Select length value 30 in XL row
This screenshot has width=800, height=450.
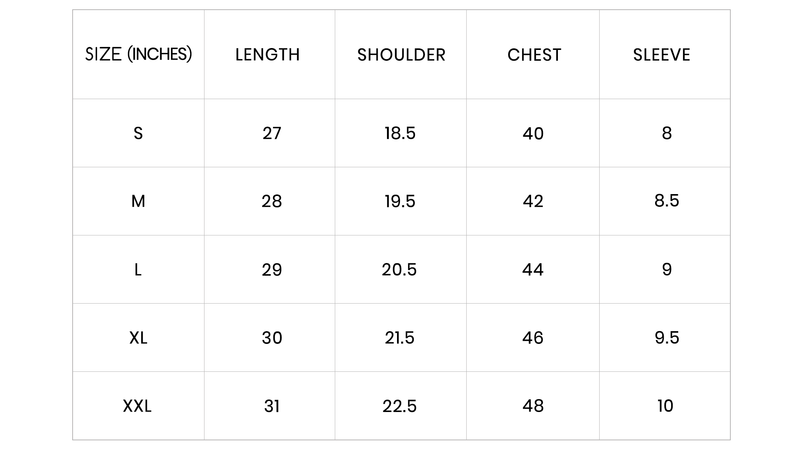coord(272,338)
